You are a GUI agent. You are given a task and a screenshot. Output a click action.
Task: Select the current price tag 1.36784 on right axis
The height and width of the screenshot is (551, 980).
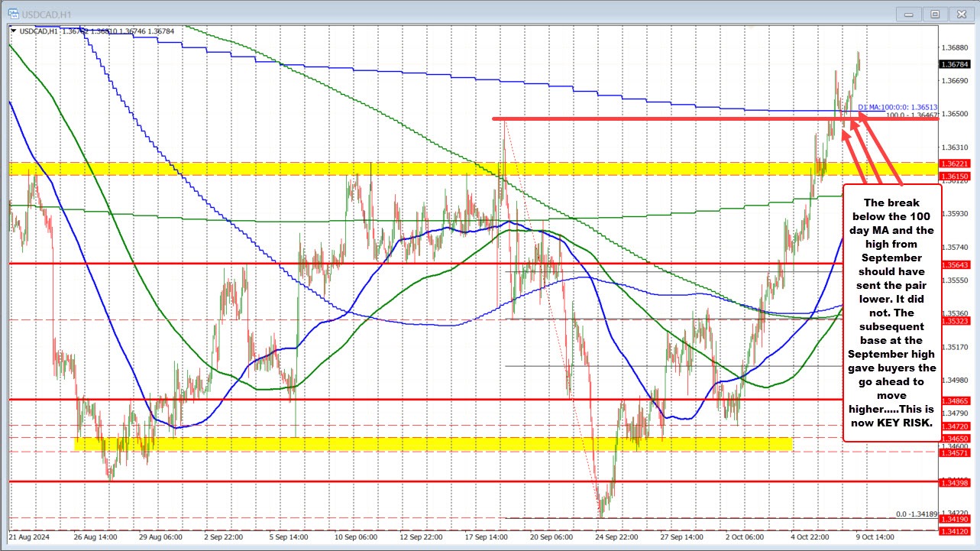(x=956, y=66)
